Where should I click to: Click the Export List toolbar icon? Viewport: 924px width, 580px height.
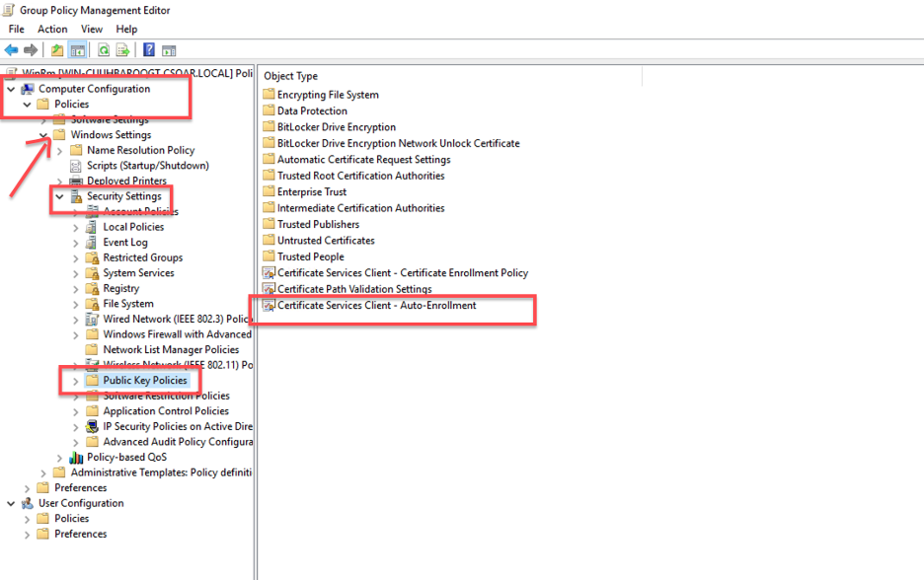click(121, 49)
